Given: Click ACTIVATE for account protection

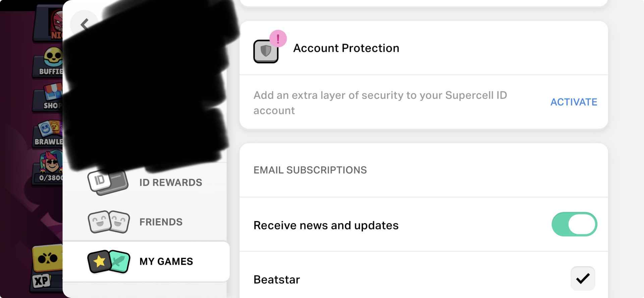Looking at the screenshot, I should click(574, 102).
